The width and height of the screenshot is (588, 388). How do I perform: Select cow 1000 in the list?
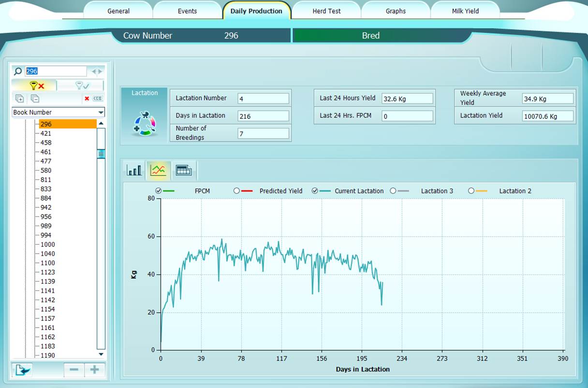point(48,244)
